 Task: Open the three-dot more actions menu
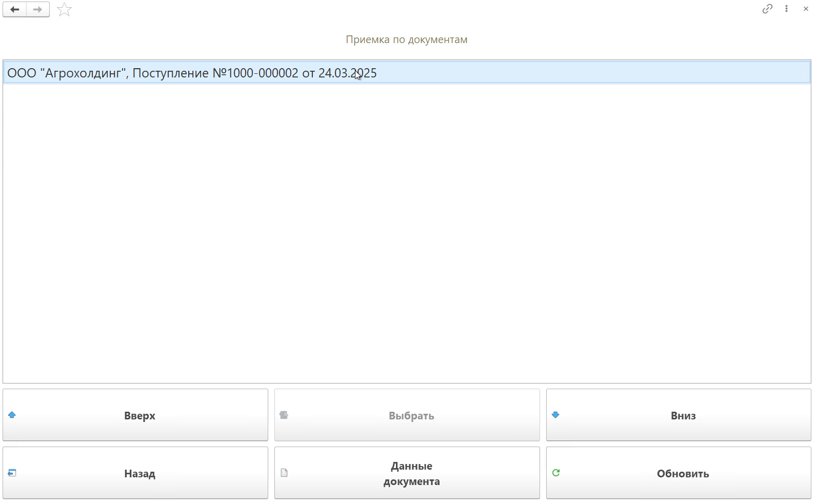786,9
